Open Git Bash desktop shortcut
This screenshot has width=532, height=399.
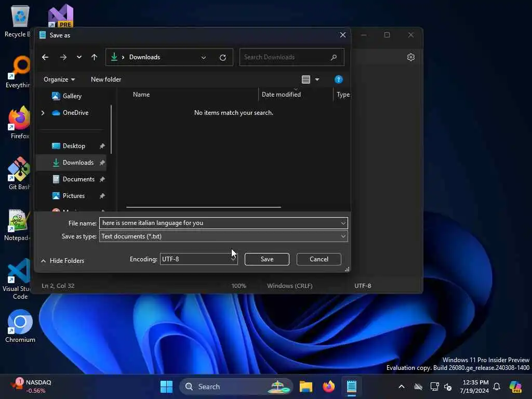[19, 174]
